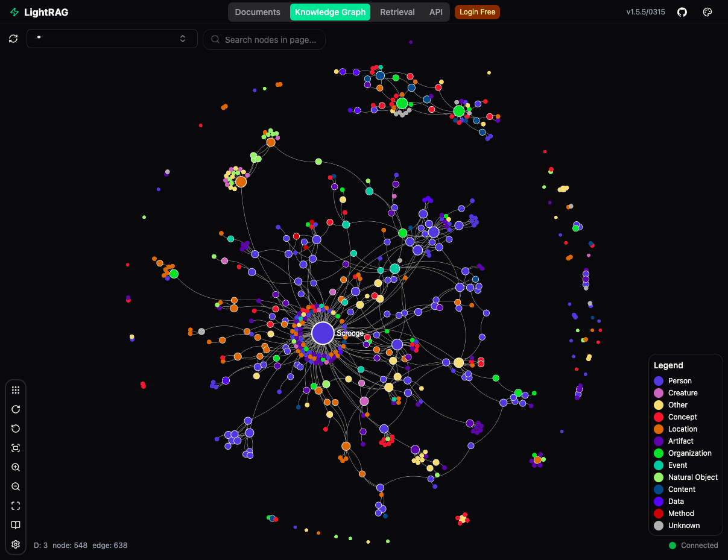This screenshot has height=560, width=728.
Task: Rotate the graph counter-clockwise
Action: tap(16, 429)
